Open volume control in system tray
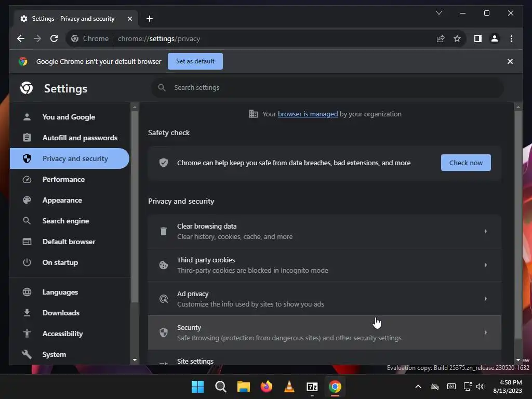 pos(480,387)
